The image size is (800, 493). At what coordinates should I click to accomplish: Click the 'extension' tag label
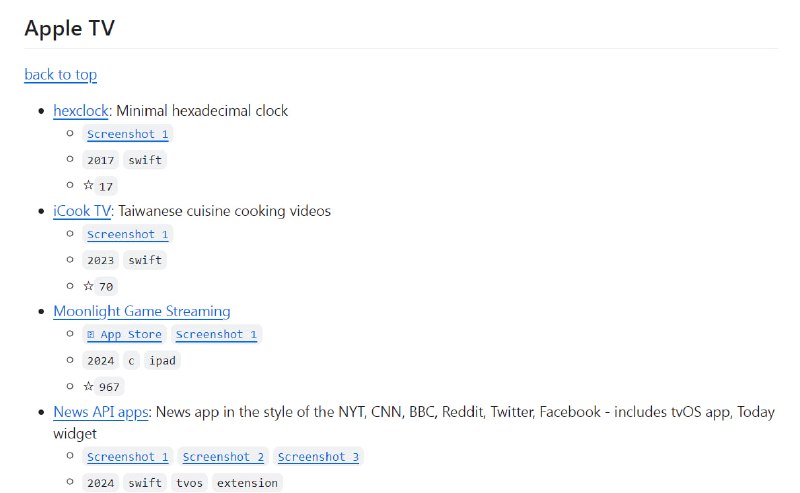(247, 483)
